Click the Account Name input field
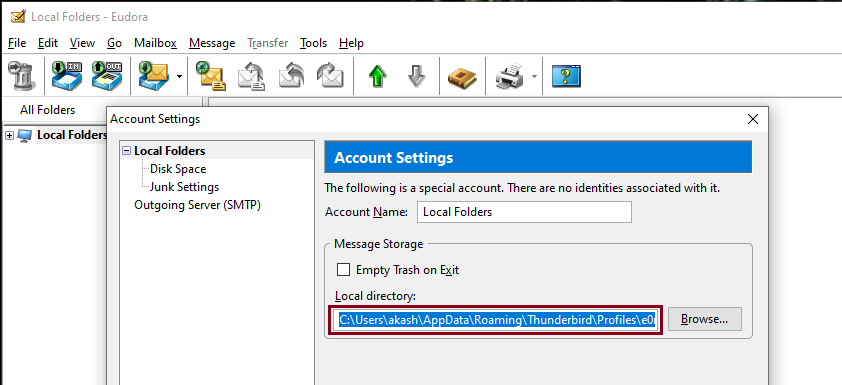Viewport: 842px width, 385px height. (524, 212)
